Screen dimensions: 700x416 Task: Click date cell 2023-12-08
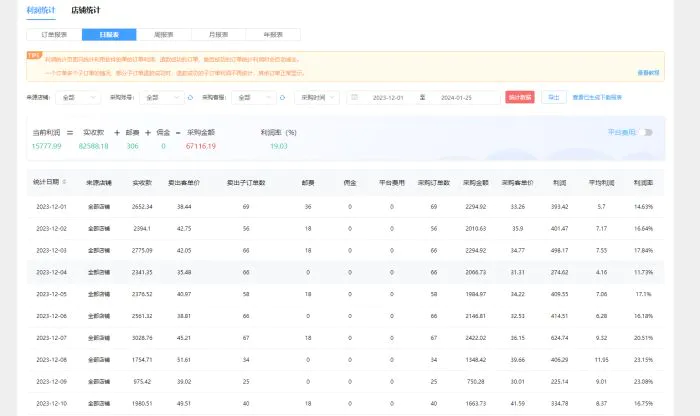[x=51, y=360]
